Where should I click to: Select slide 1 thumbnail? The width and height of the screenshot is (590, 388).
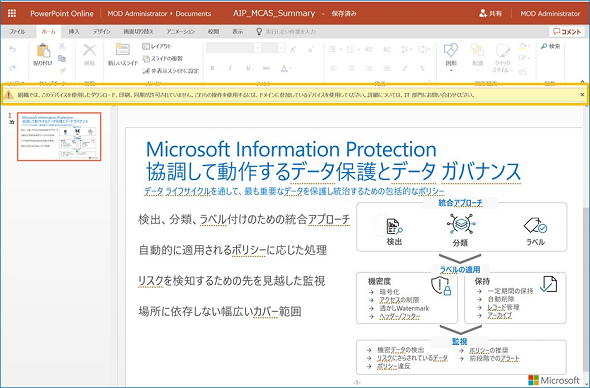point(59,136)
